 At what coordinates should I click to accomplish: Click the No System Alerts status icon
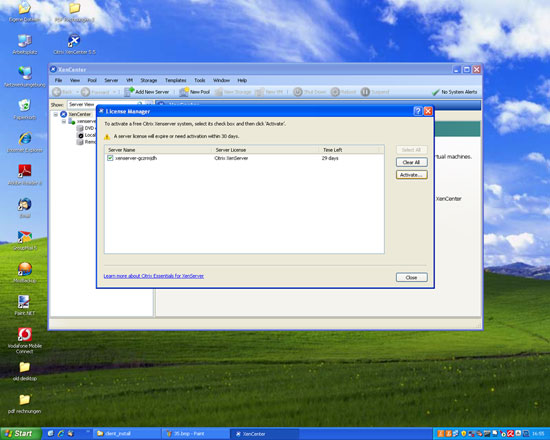pyautogui.click(x=435, y=92)
